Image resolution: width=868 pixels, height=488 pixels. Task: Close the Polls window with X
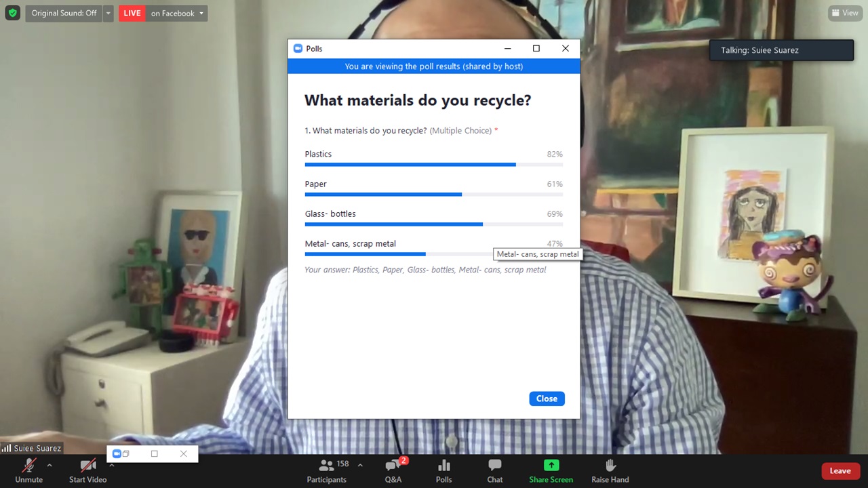[x=566, y=49]
